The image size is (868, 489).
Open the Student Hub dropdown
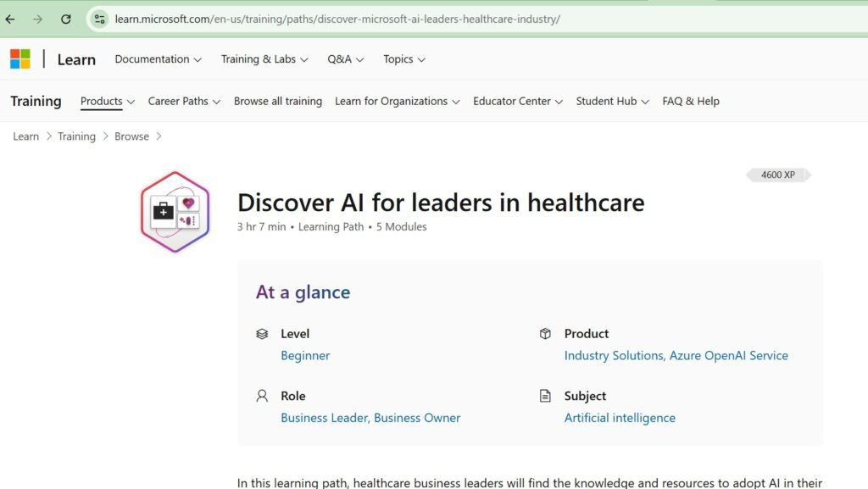pos(612,101)
